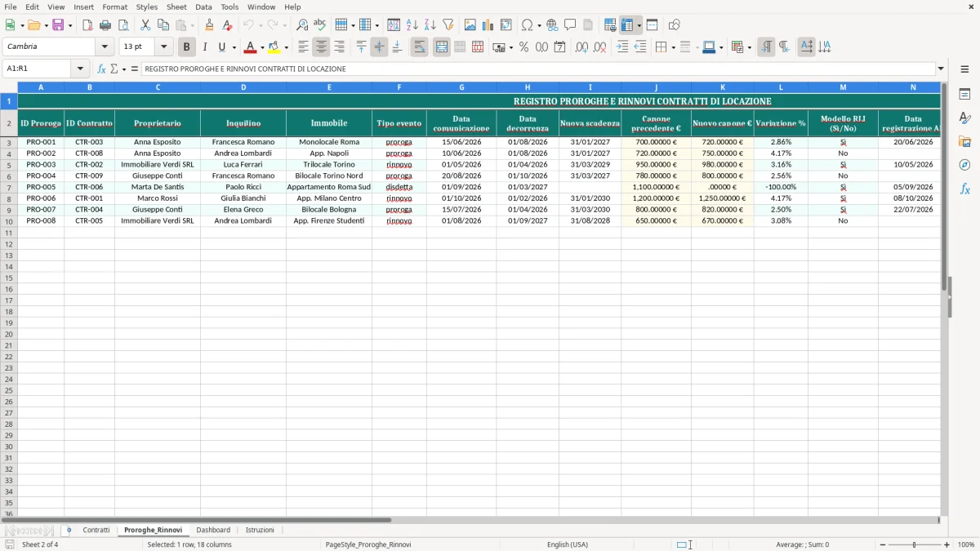Switch to the Istruzioni sheet tab

(x=260, y=530)
